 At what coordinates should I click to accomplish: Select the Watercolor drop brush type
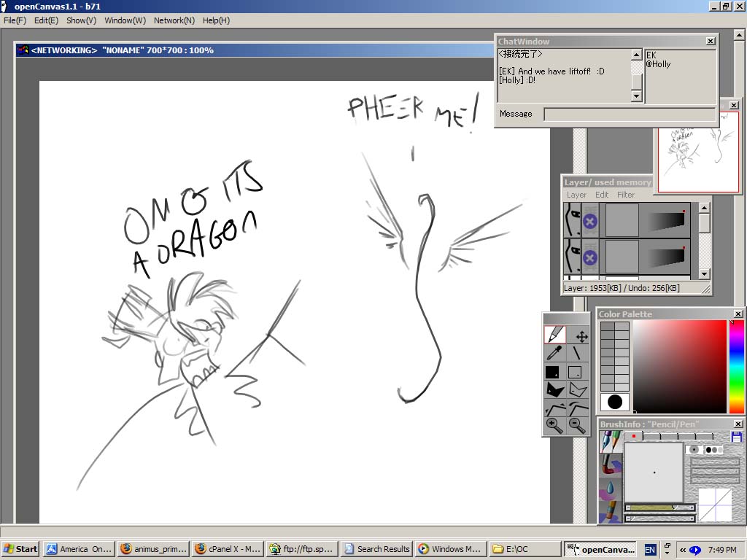pyautogui.click(x=610, y=488)
